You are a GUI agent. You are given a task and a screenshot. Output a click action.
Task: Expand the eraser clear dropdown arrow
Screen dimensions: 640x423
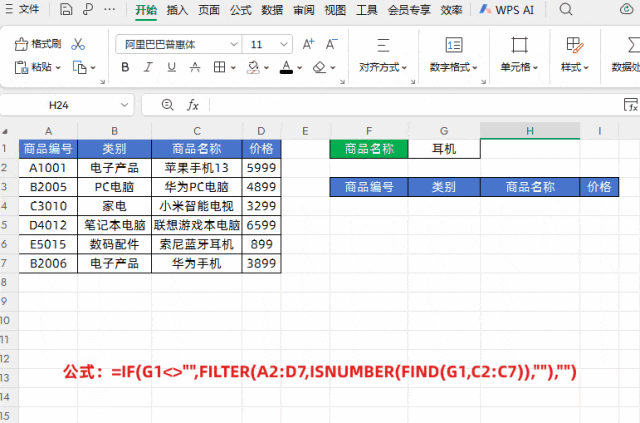pyautogui.click(x=333, y=67)
